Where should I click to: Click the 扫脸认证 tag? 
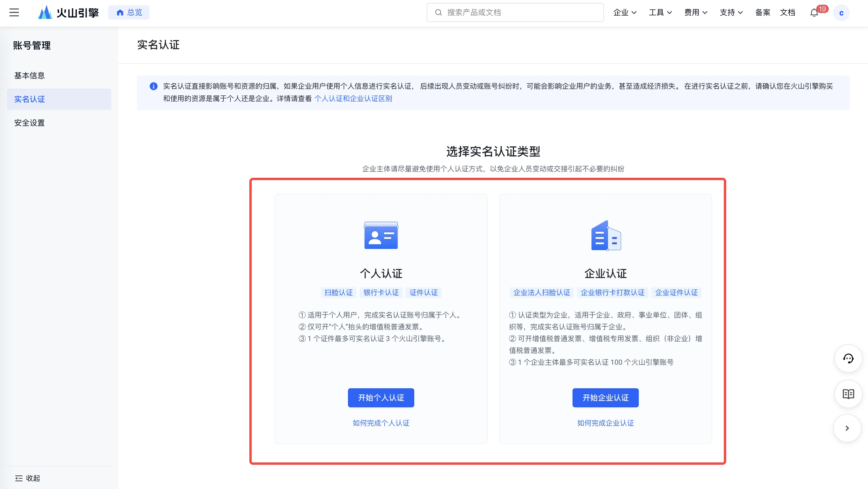(338, 292)
